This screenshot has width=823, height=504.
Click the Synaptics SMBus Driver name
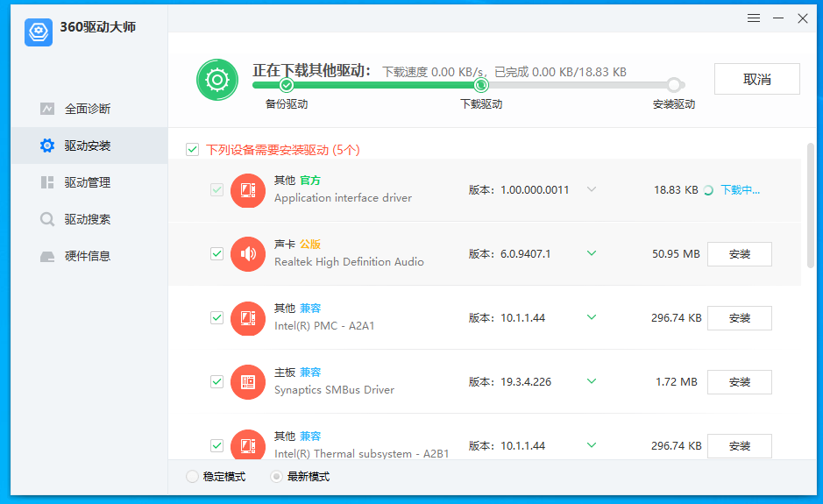[334, 390]
